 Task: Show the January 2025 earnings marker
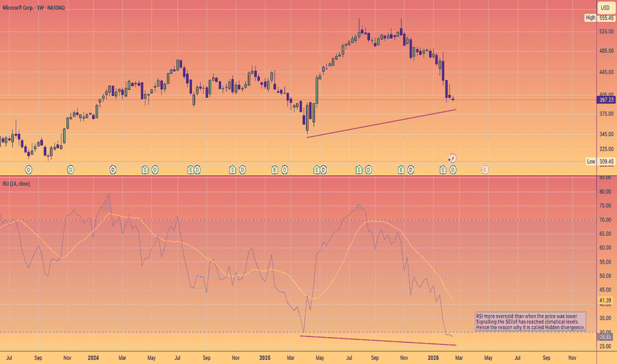coord(274,169)
